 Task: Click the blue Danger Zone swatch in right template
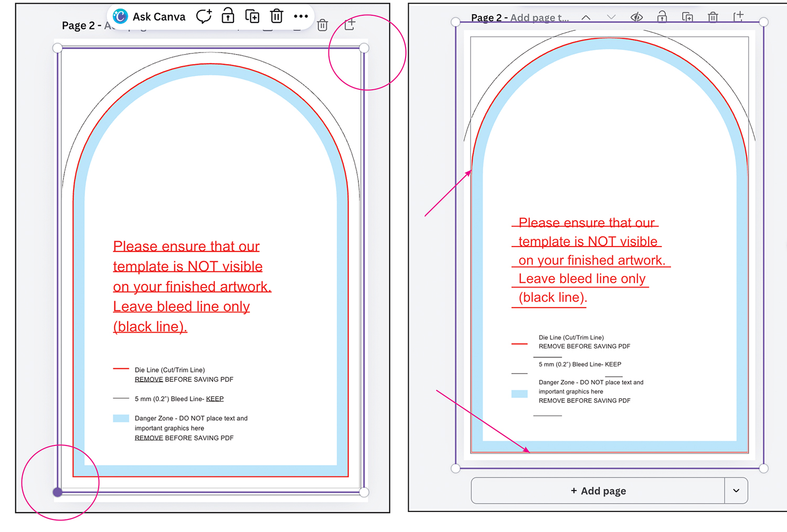pyautogui.click(x=519, y=394)
